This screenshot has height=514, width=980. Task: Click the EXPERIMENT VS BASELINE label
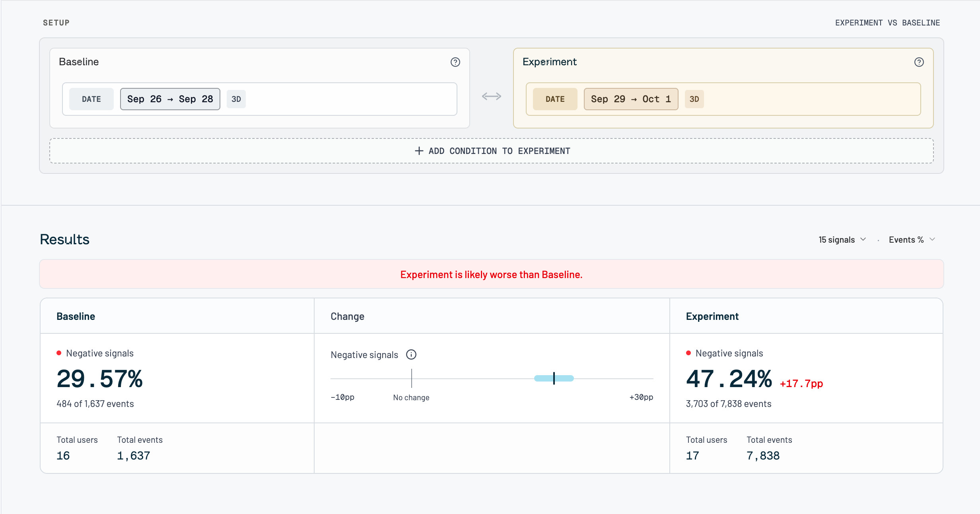tap(887, 23)
